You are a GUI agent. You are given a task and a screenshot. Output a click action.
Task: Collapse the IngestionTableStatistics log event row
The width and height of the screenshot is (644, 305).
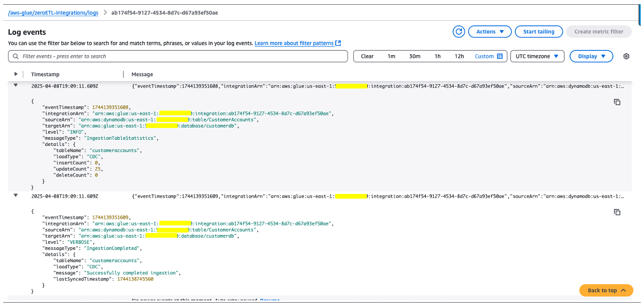(x=16, y=86)
